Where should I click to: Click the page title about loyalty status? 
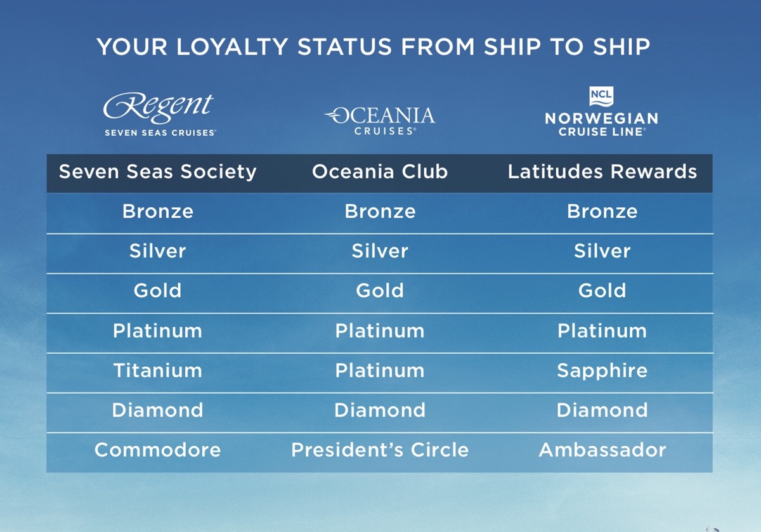pyautogui.click(x=373, y=46)
